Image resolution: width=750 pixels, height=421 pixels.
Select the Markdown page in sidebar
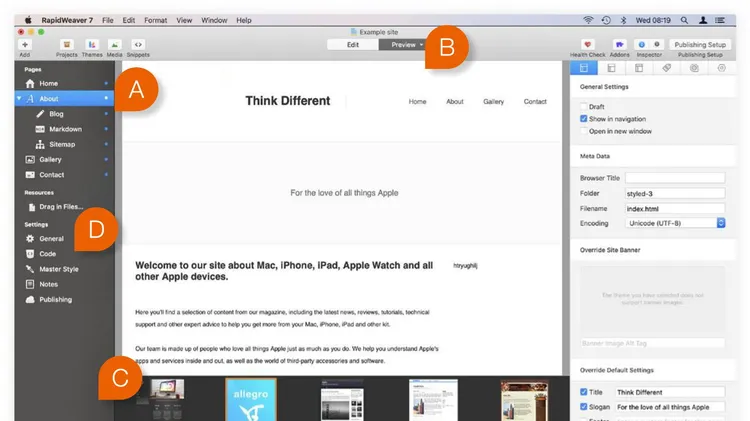pos(65,129)
